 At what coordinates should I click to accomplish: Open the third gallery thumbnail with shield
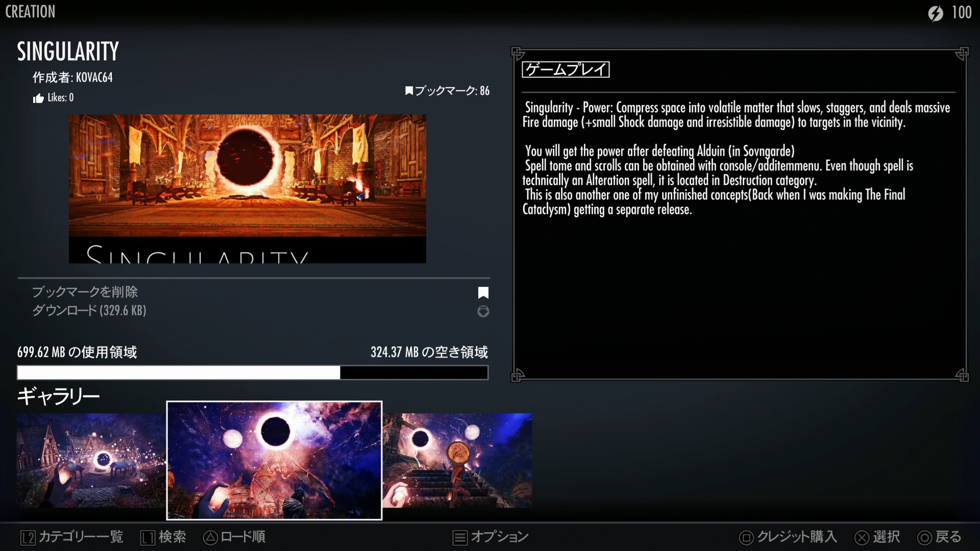pos(457,460)
